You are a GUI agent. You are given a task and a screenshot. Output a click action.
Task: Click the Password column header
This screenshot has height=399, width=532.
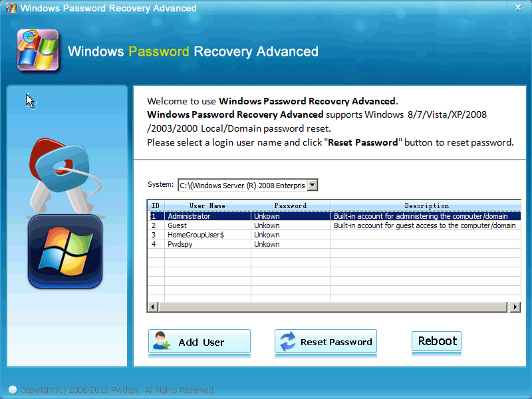click(x=291, y=205)
